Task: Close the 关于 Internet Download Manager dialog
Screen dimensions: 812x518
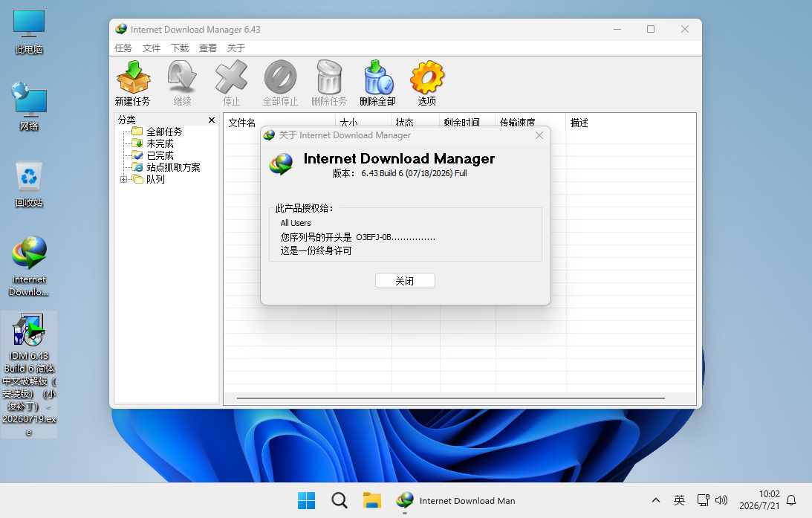Action: [539, 135]
